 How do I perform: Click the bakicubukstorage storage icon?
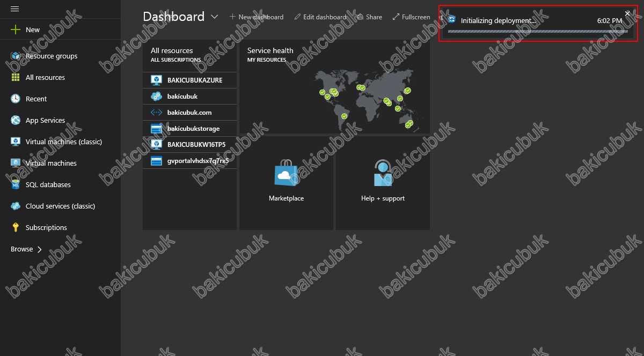(x=156, y=129)
